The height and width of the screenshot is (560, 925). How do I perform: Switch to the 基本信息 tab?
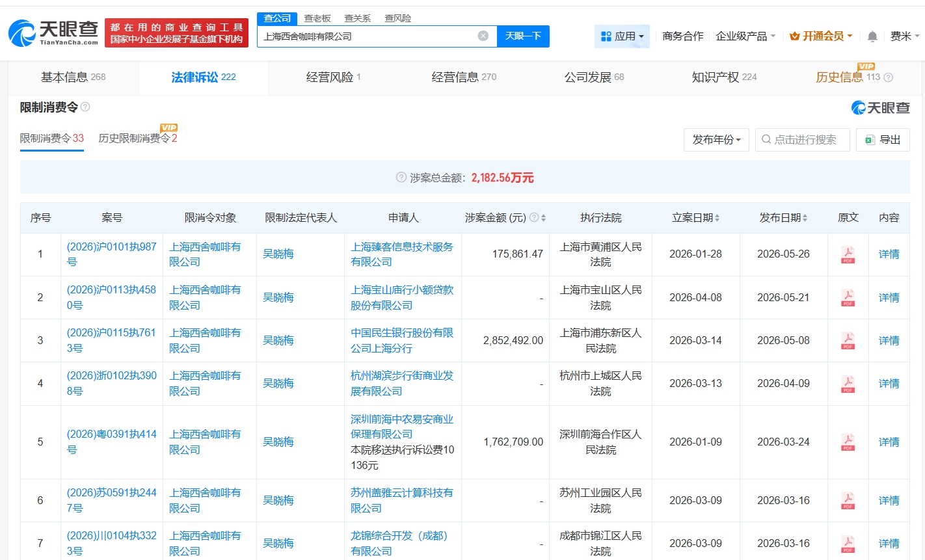(x=74, y=77)
